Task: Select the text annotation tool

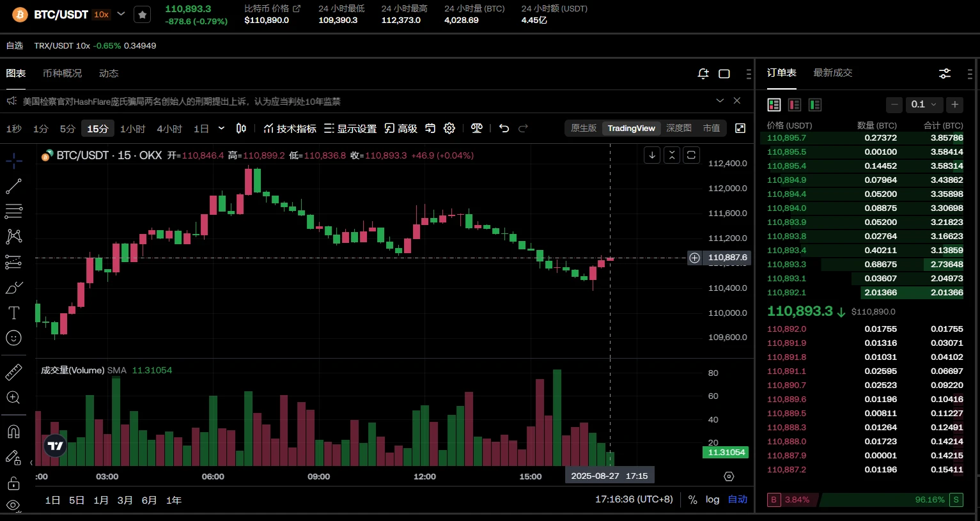Action: (13, 313)
